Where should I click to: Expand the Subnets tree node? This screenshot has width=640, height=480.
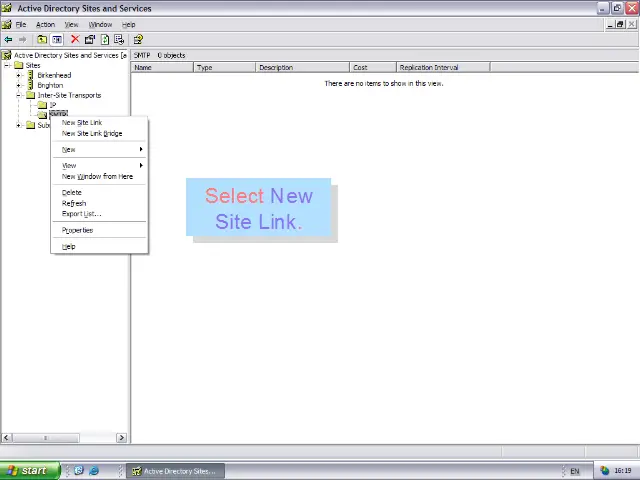(x=18, y=125)
